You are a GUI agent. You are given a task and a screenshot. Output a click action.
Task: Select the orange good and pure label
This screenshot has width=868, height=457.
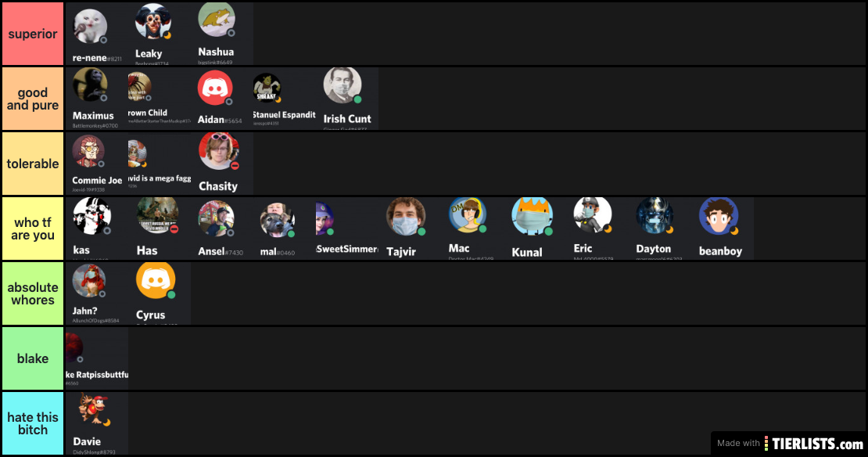click(33, 99)
